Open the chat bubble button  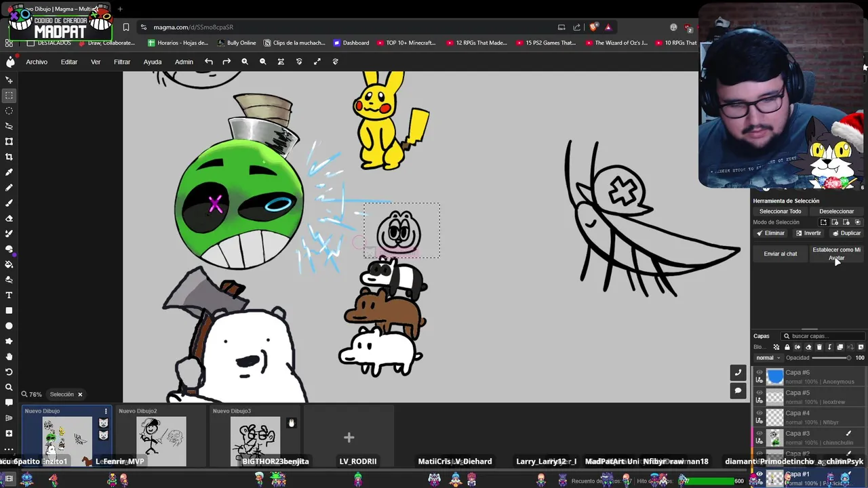pyautogui.click(x=738, y=390)
